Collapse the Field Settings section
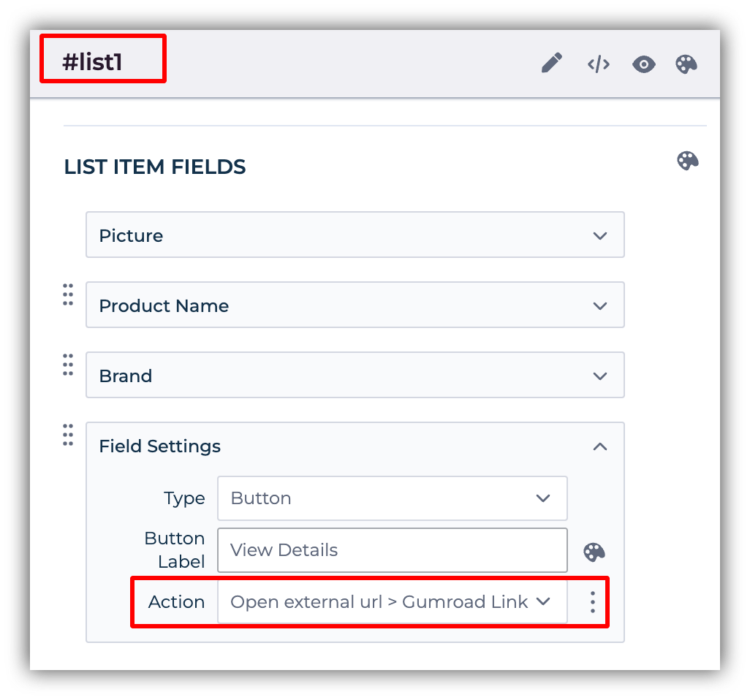Viewport: 750px width, 700px height. pos(599,446)
